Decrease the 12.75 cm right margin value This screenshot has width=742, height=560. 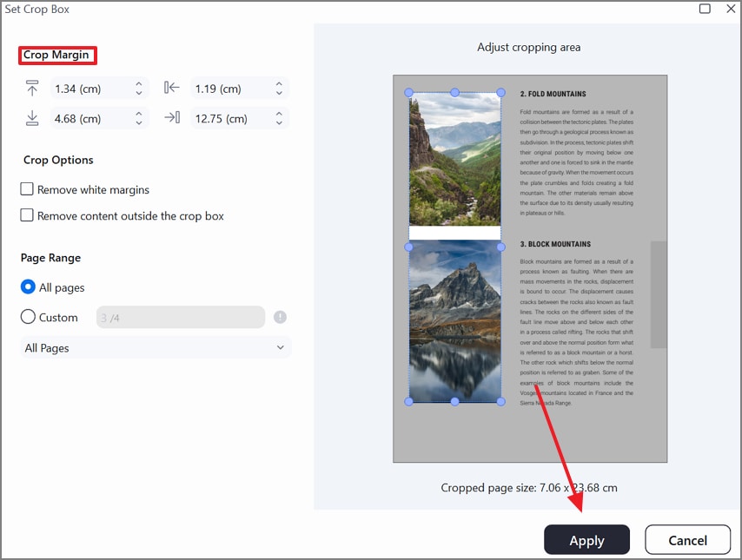[278, 122]
